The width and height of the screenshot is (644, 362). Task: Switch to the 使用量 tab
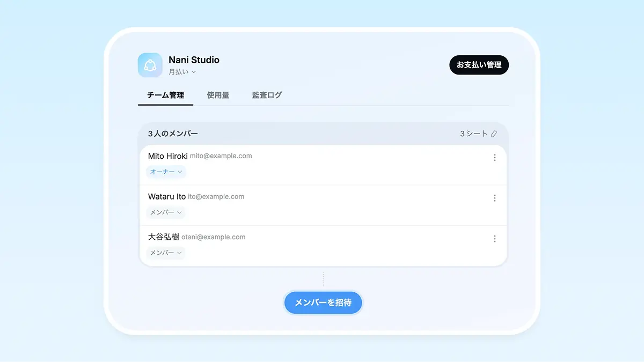[218, 95]
